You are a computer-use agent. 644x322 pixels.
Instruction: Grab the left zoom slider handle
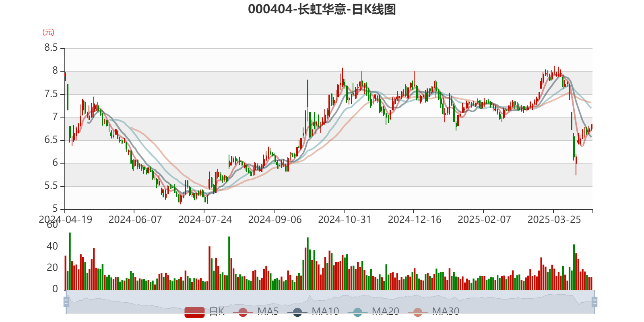click(x=66, y=301)
